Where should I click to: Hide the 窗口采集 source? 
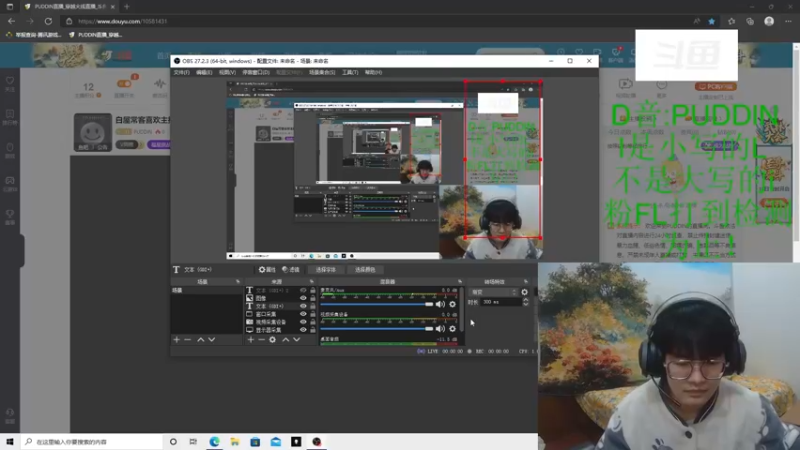pyautogui.click(x=303, y=314)
